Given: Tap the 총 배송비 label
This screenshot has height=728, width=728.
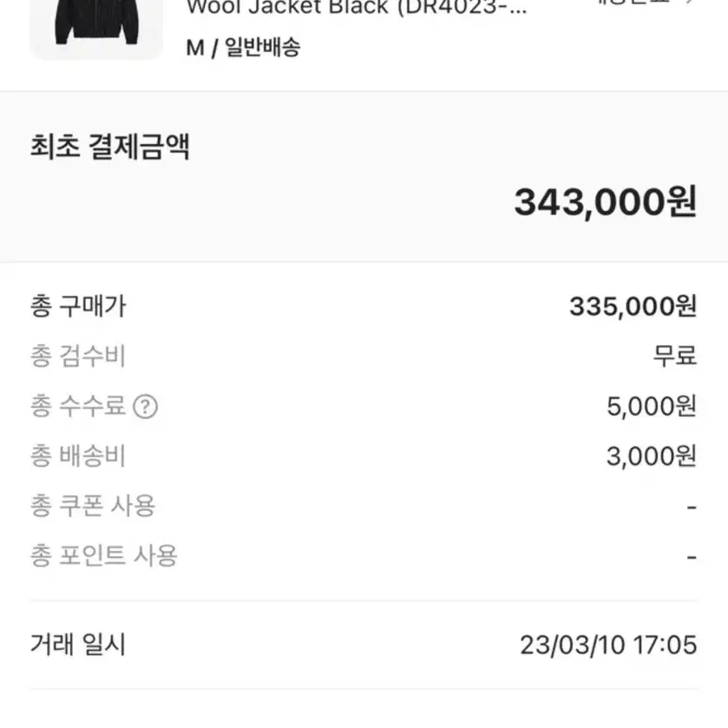Looking at the screenshot, I should point(78,456).
